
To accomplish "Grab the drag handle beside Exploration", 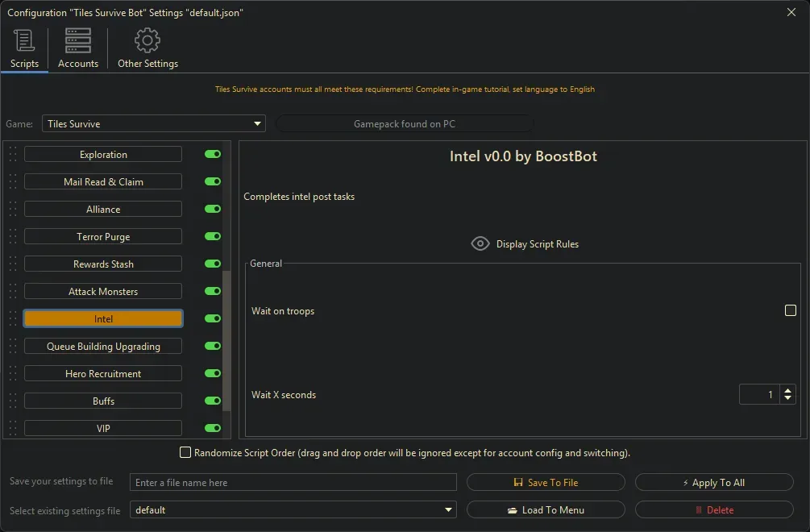I will [x=13, y=155].
